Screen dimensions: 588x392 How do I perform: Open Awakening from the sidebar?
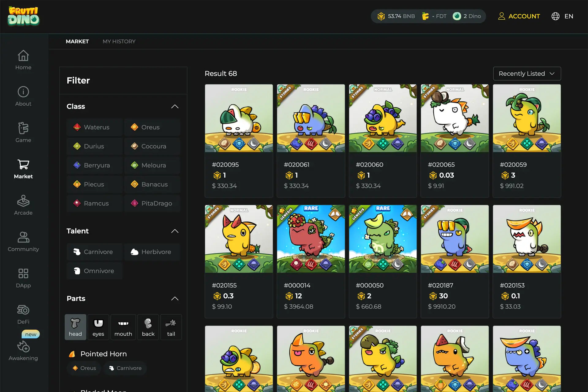click(23, 351)
